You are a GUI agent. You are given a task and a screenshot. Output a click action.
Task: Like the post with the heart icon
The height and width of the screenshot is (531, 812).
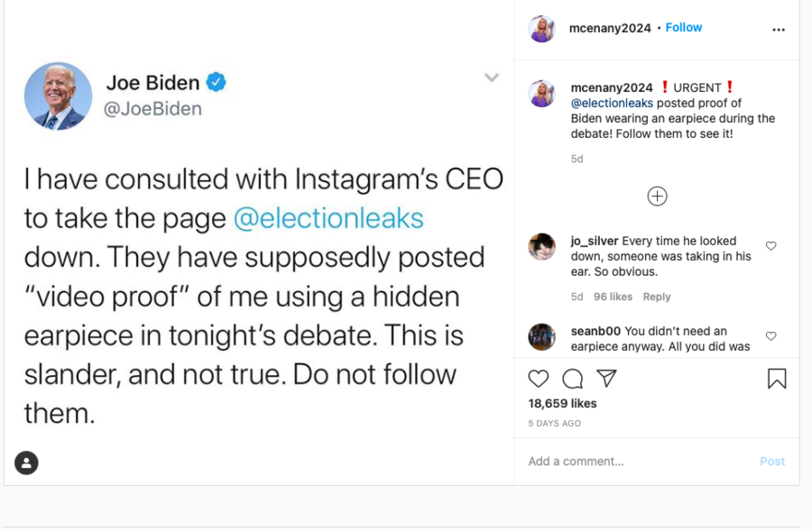(x=539, y=379)
